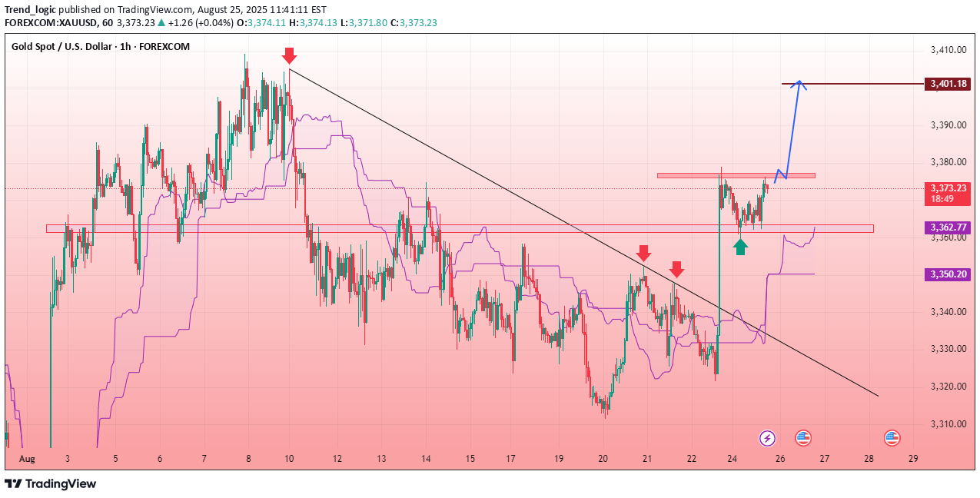
Task: Click the TradingView logo at the bottom
Action: pos(51,483)
